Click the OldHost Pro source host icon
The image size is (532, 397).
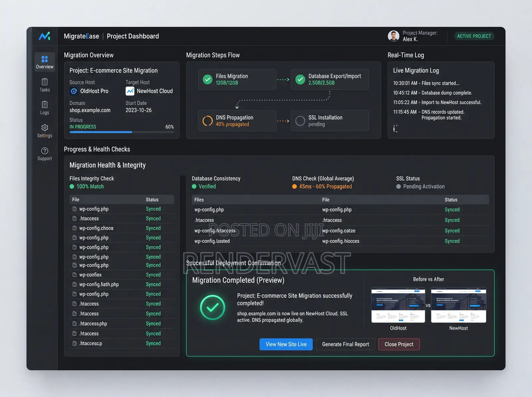(74, 91)
